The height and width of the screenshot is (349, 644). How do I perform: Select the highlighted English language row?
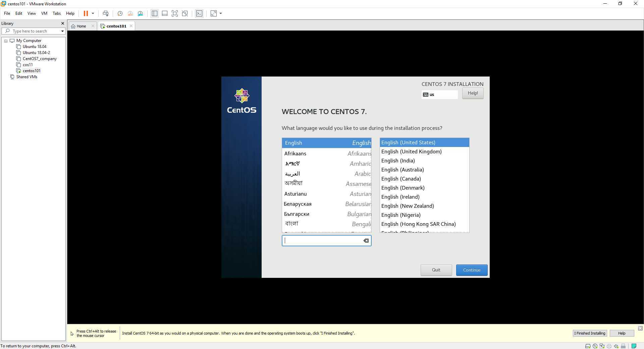pyautogui.click(x=327, y=143)
